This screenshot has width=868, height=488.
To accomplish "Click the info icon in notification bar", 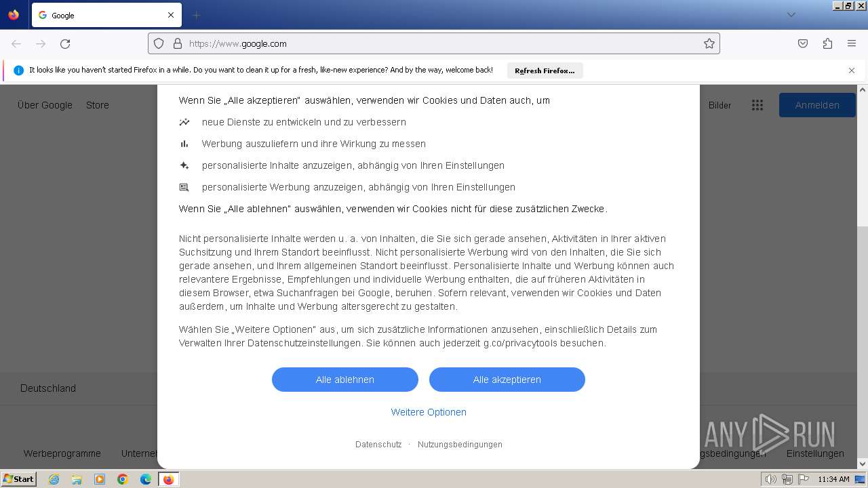I will click(x=19, y=70).
